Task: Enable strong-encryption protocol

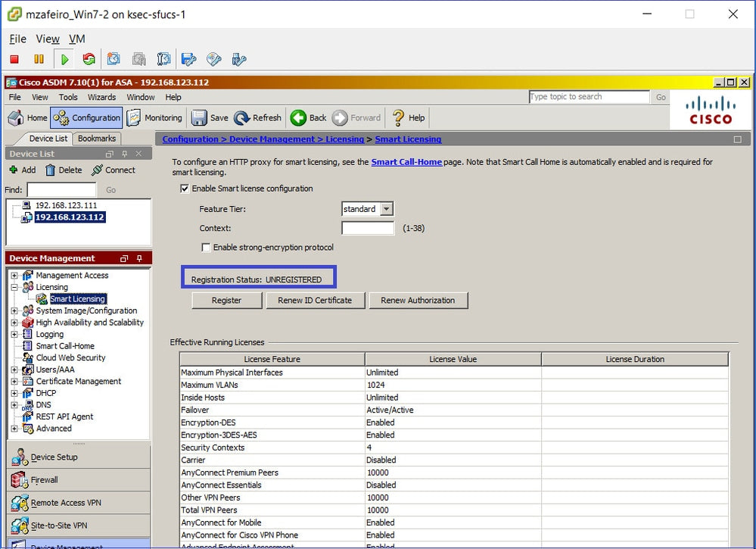Action: (206, 247)
